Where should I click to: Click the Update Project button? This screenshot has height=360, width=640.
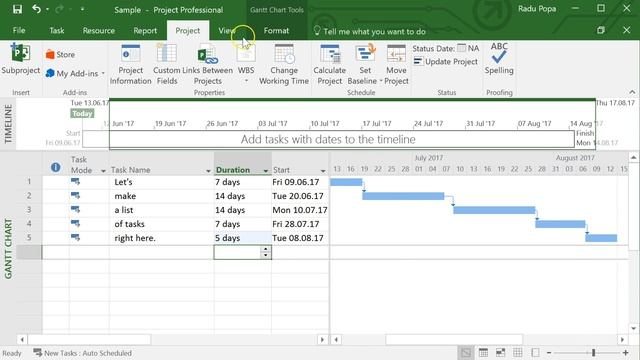[x=446, y=62]
